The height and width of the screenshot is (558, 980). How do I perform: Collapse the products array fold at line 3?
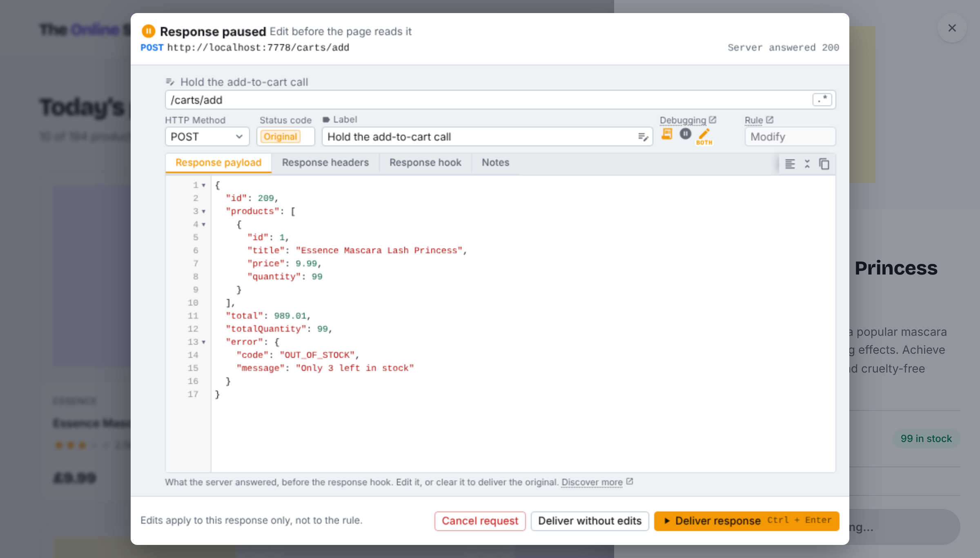tap(204, 212)
